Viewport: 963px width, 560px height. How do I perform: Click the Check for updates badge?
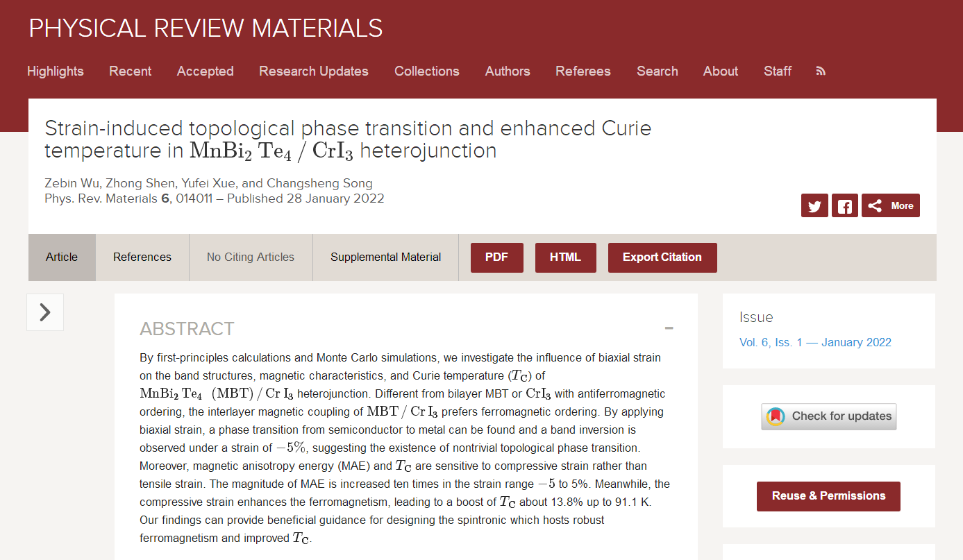[829, 416]
